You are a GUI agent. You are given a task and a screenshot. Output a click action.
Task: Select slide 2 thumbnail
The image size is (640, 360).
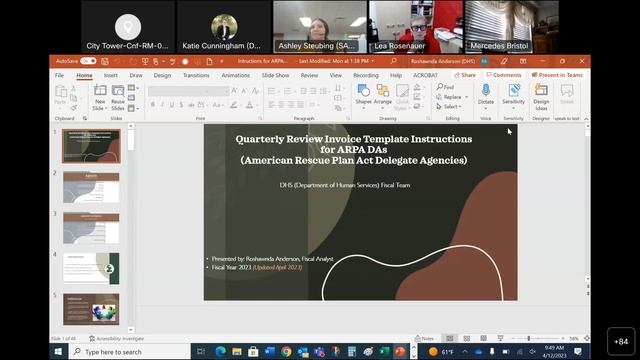(x=91, y=187)
